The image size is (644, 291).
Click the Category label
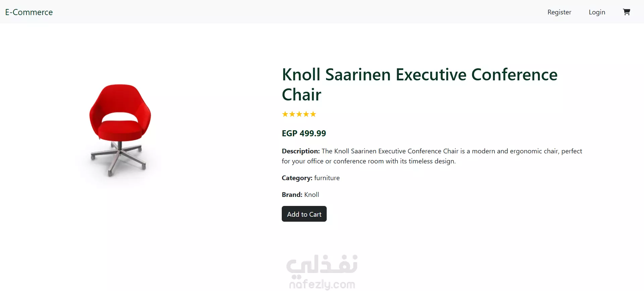[297, 178]
